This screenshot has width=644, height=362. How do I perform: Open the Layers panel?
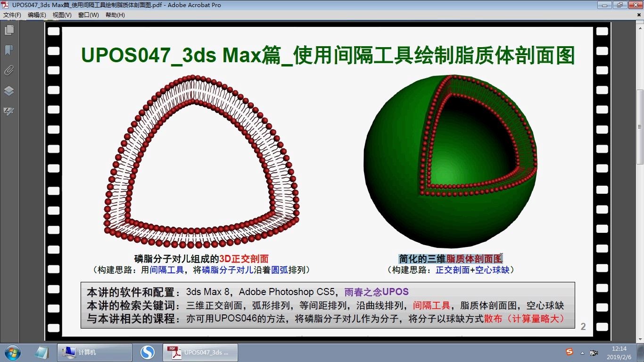9,91
